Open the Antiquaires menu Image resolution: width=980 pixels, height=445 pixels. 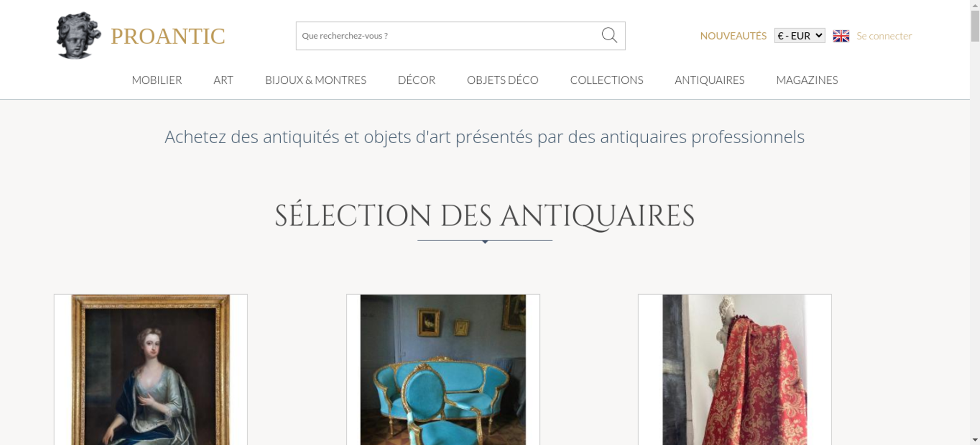tap(710, 80)
